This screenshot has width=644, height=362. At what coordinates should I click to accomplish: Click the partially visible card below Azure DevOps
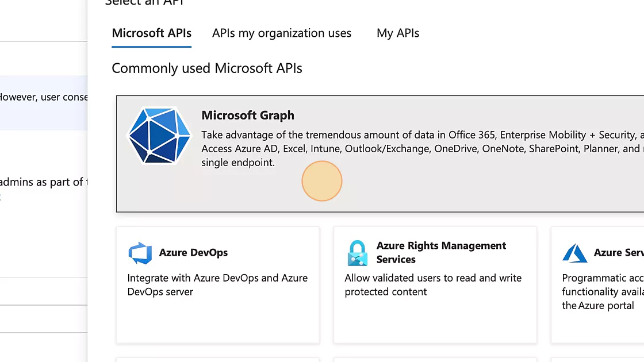[x=217, y=360]
